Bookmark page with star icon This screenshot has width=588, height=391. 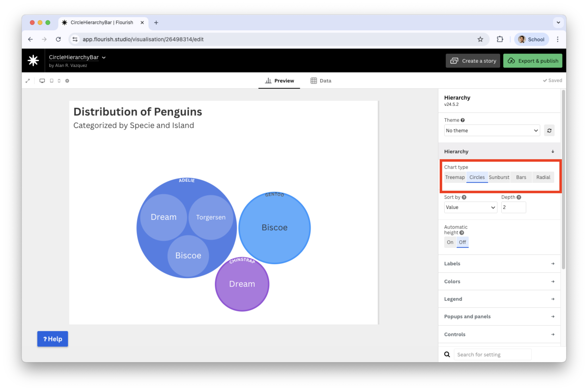point(480,39)
